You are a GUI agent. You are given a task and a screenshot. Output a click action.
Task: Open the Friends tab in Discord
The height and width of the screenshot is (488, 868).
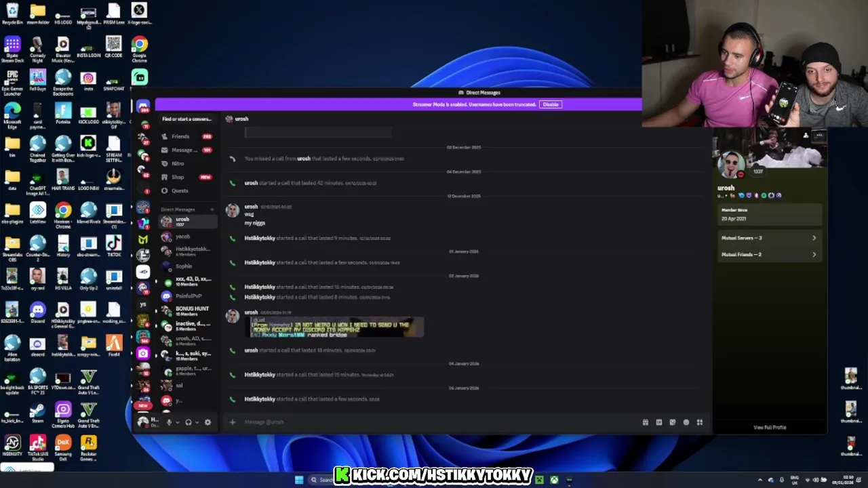coord(186,136)
